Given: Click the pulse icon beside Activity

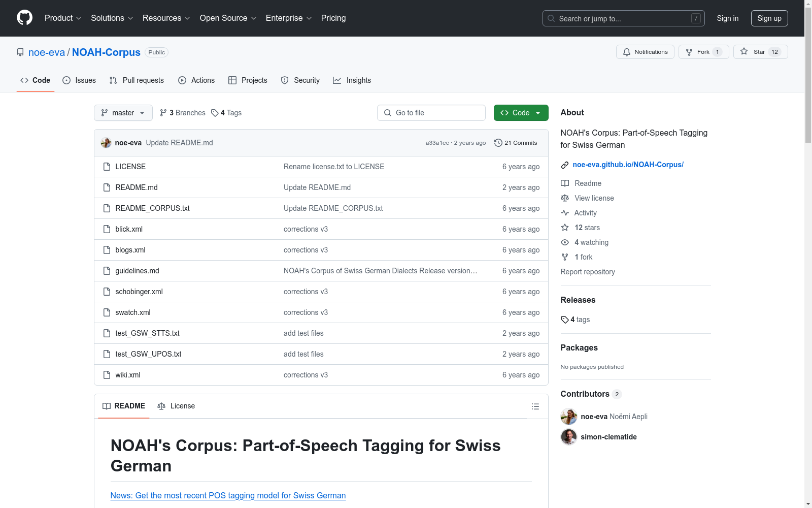Looking at the screenshot, I should pyautogui.click(x=565, y=213).
